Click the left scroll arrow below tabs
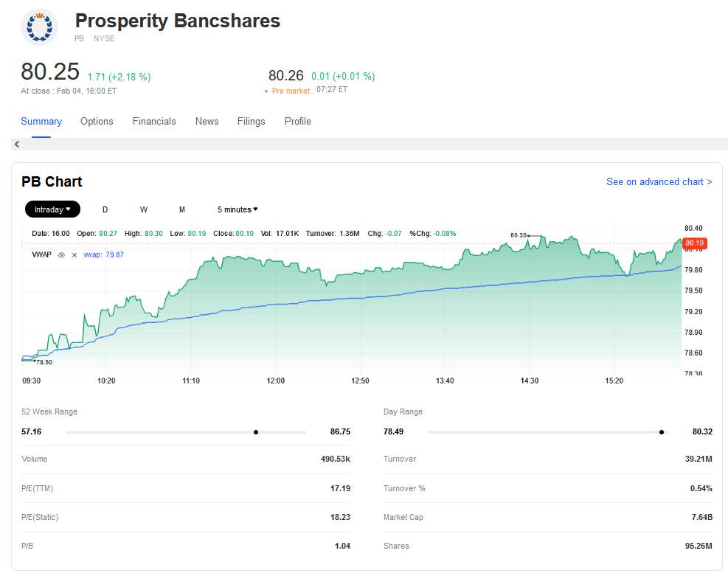 (17, 144)
